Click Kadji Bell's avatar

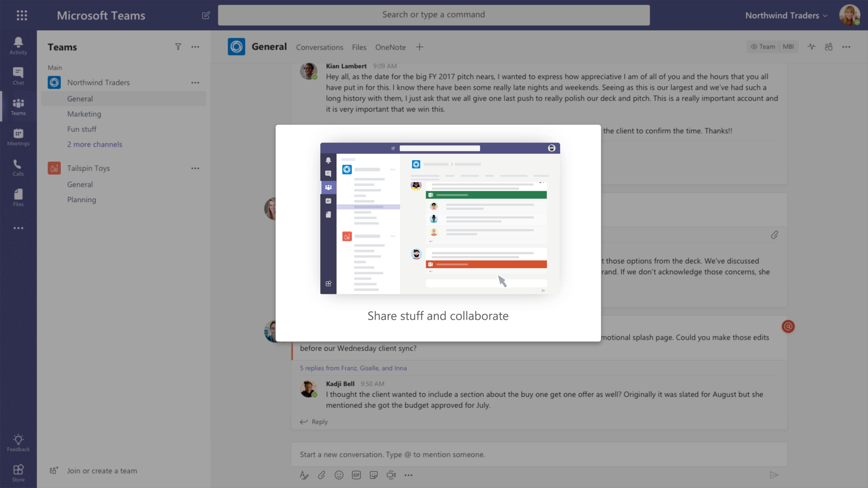309,389
